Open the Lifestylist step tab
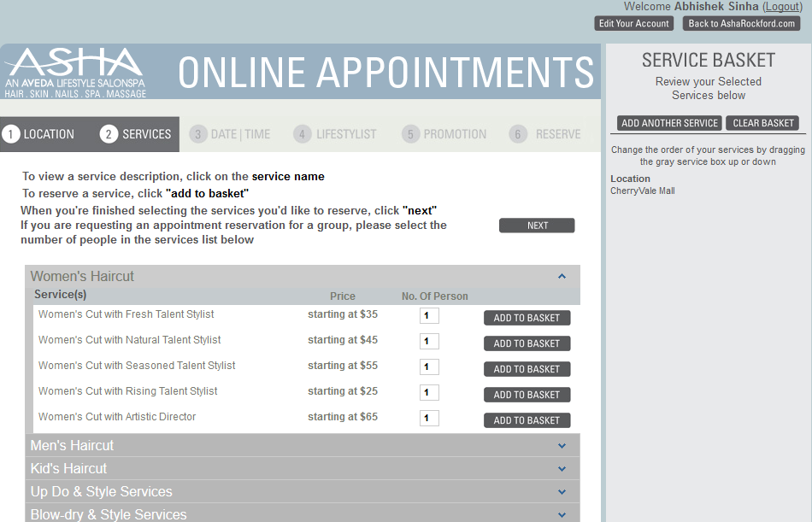 (x=335, y=134)
